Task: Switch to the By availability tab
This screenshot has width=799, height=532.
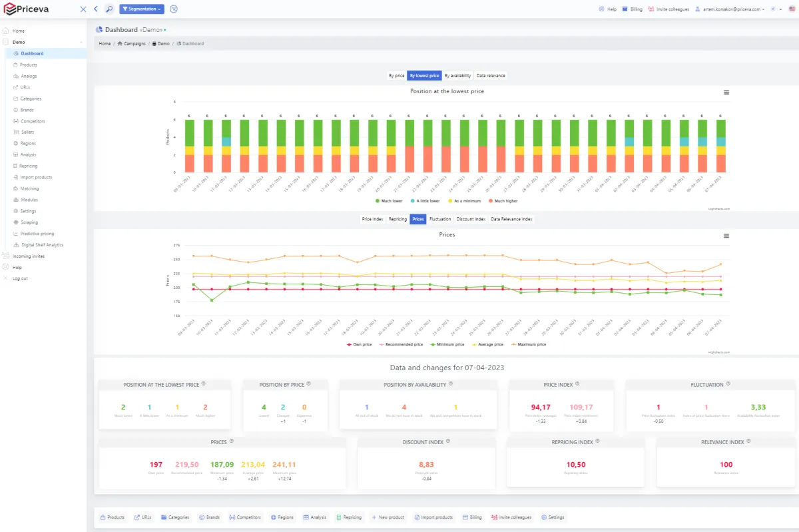Action: [457, 75]
